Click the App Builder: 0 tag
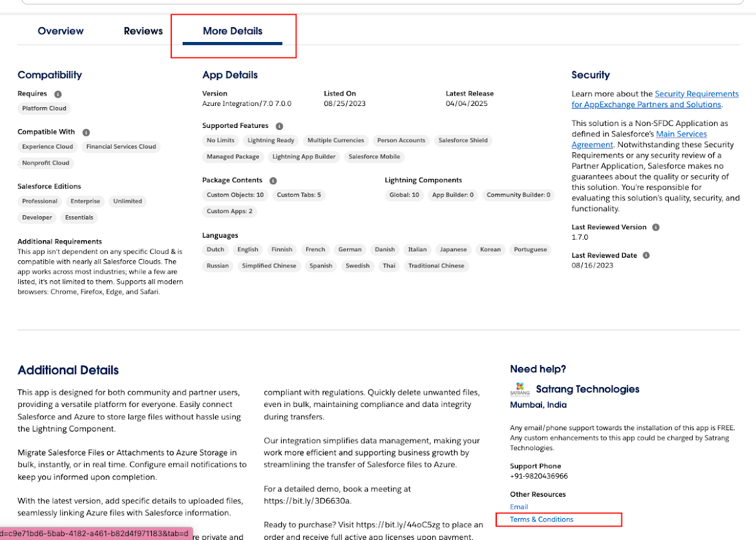The height and width of the screenshot is (540, 756). (x=453, y=195)
